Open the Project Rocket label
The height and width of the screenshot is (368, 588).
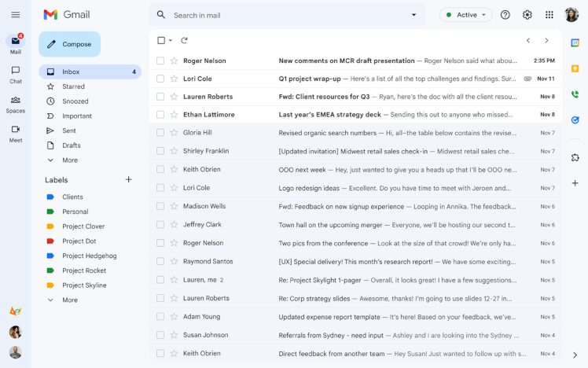[84, 270]
